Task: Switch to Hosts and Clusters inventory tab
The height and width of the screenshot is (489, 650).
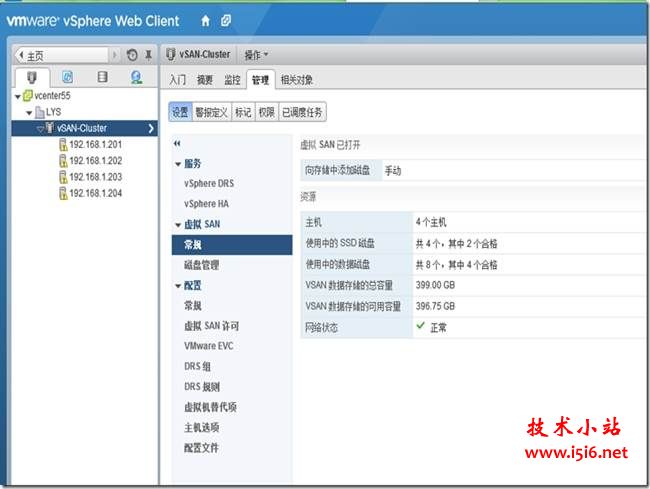Action: (x=32, y=77)
